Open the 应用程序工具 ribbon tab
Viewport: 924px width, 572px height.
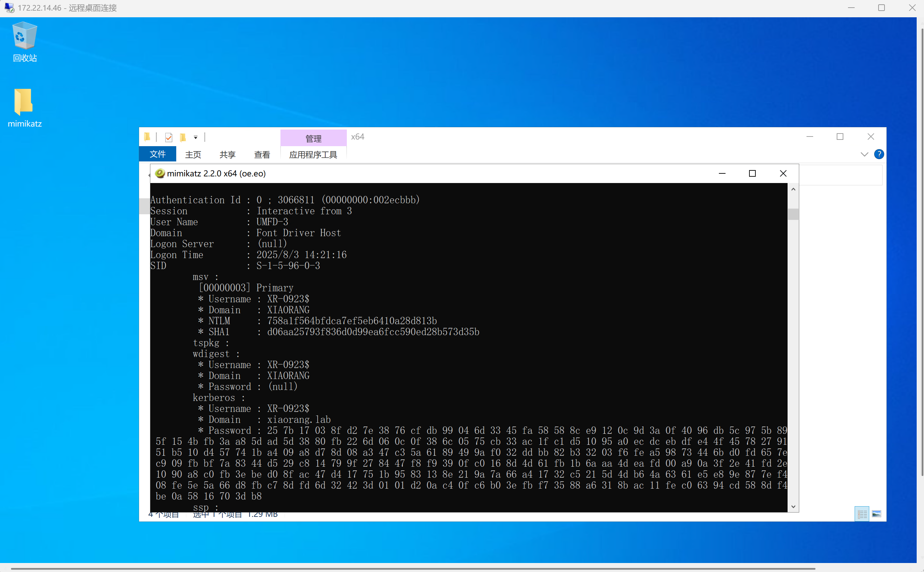coord(313,154)
